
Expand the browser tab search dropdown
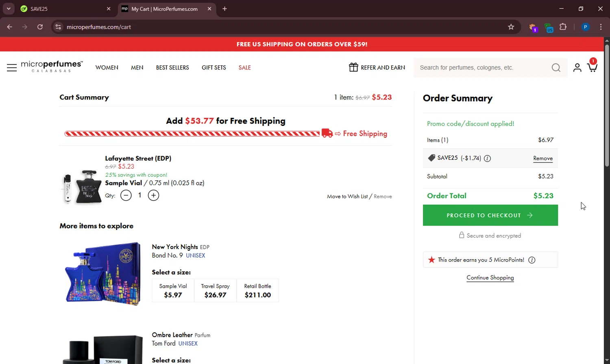(9, 9)
